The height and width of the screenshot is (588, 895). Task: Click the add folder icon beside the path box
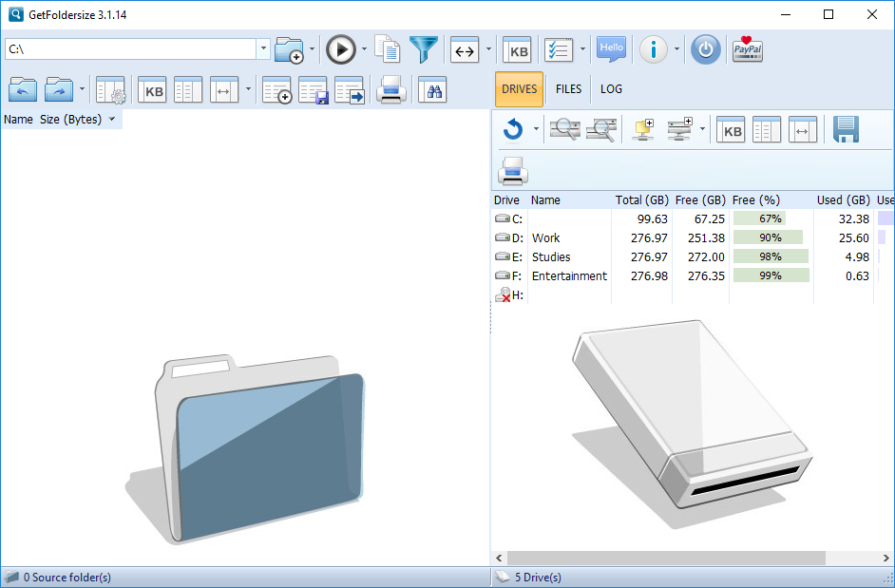(x=289, y=49)
